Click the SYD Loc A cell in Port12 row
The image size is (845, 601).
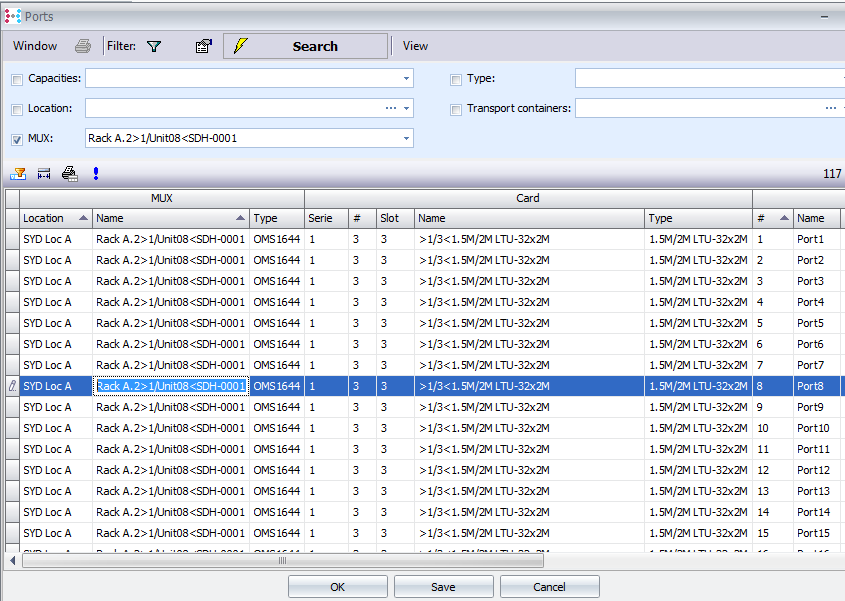pos(56,471)
